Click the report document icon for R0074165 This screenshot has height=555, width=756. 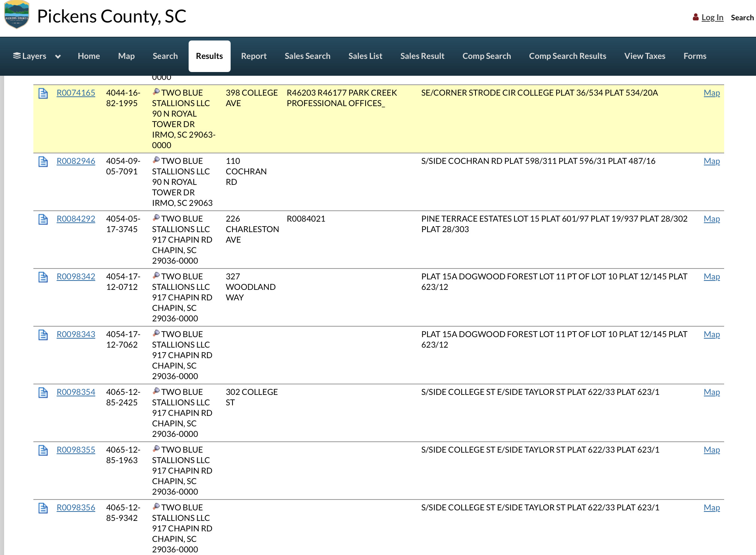coord(43,93)
